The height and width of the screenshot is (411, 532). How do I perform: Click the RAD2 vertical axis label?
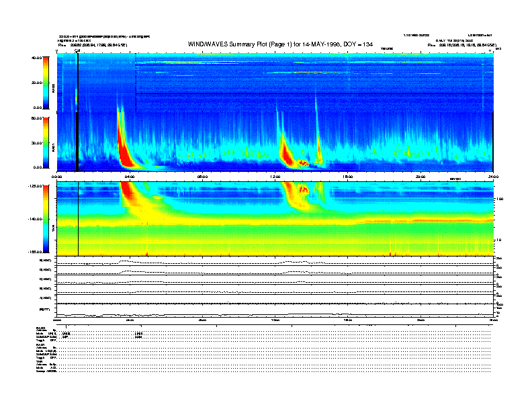pos(53,88)
